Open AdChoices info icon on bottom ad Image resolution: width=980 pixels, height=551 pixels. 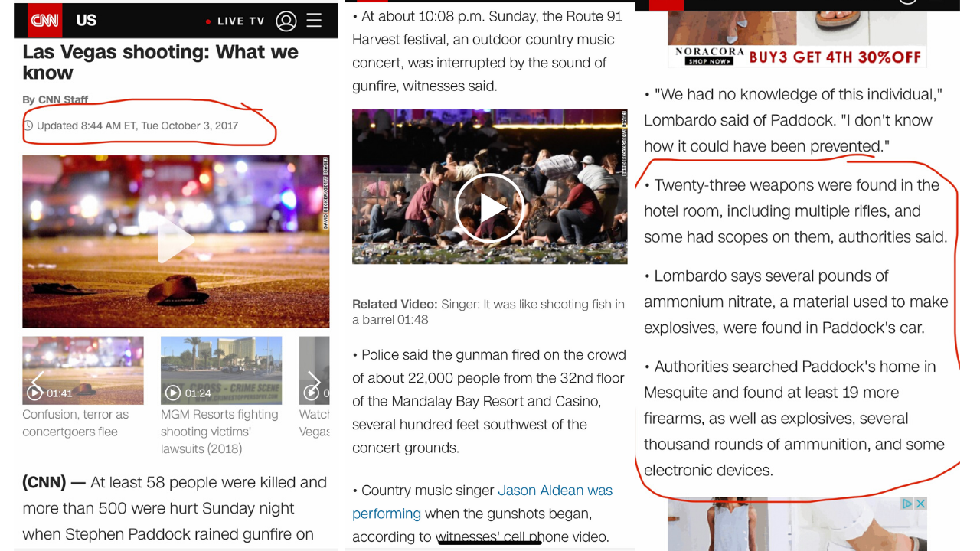907,504
